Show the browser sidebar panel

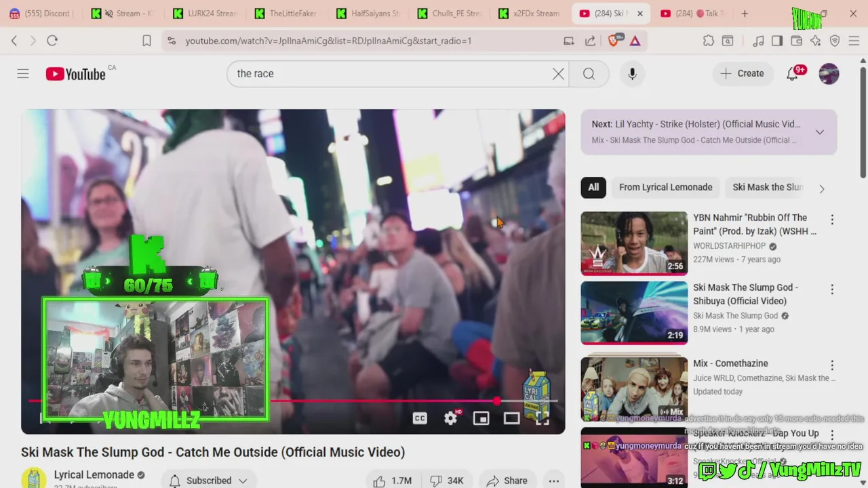pos(777,41)
